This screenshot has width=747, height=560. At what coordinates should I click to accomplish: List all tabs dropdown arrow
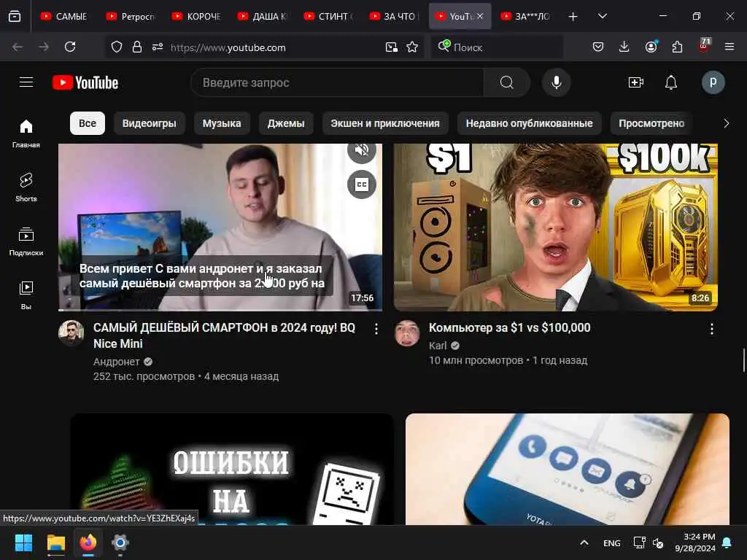(602, 16)
